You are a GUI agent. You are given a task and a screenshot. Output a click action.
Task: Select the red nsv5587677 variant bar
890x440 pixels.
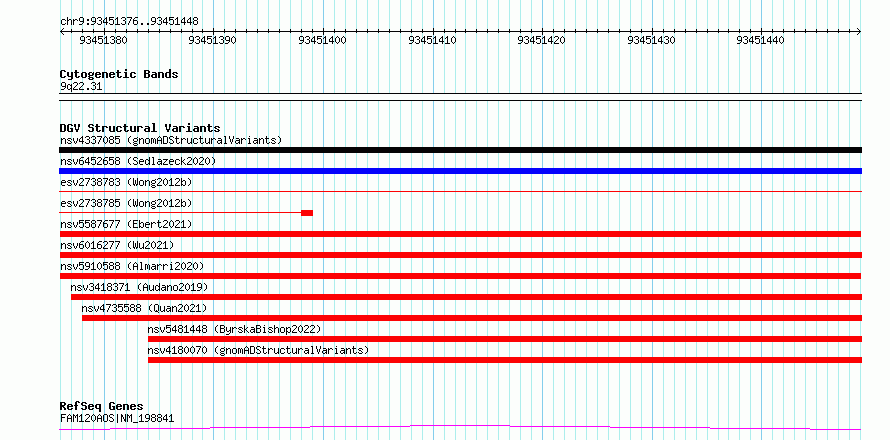[460, 234]
